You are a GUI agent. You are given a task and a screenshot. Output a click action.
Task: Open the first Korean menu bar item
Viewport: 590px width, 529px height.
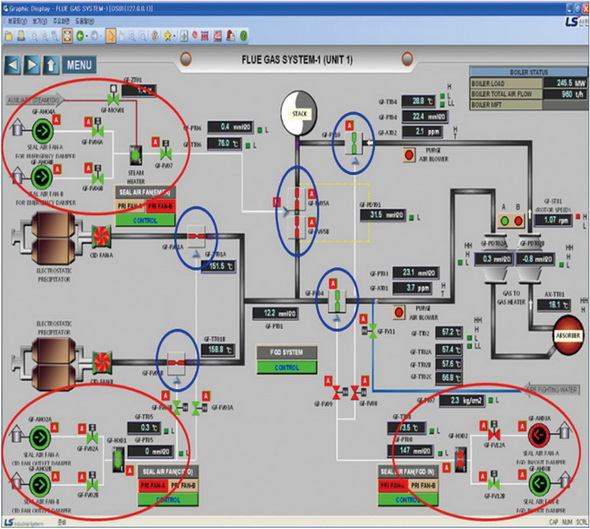click(17, 21)
